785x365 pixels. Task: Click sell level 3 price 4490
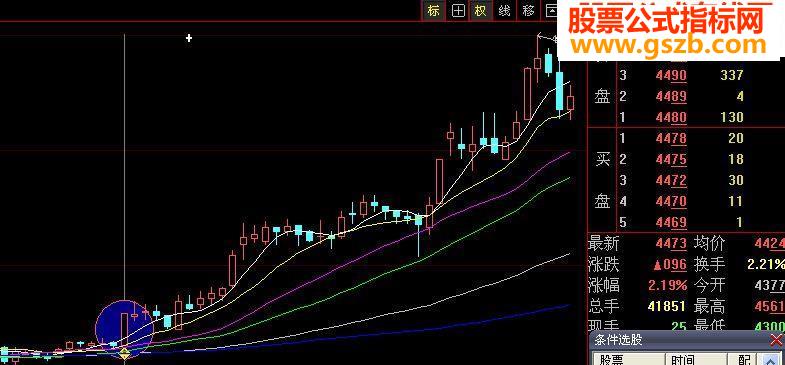tap(671, 76)
